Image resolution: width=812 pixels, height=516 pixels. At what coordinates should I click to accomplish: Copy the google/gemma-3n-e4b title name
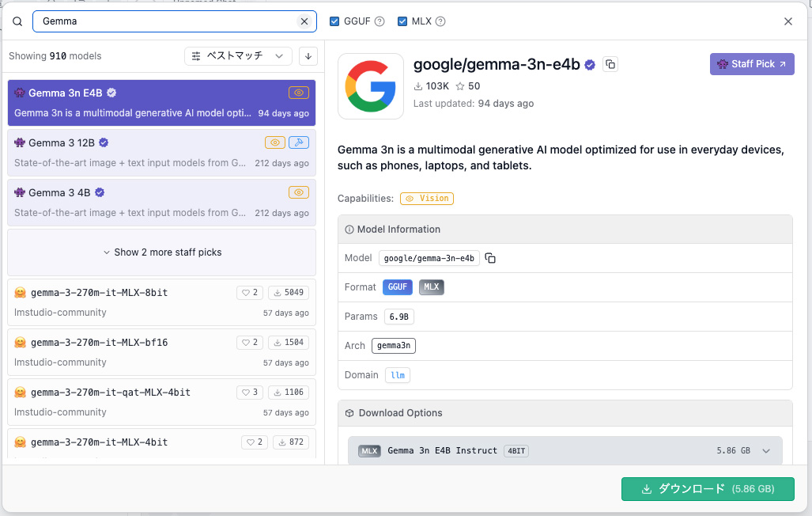click(x=610, y=65)
